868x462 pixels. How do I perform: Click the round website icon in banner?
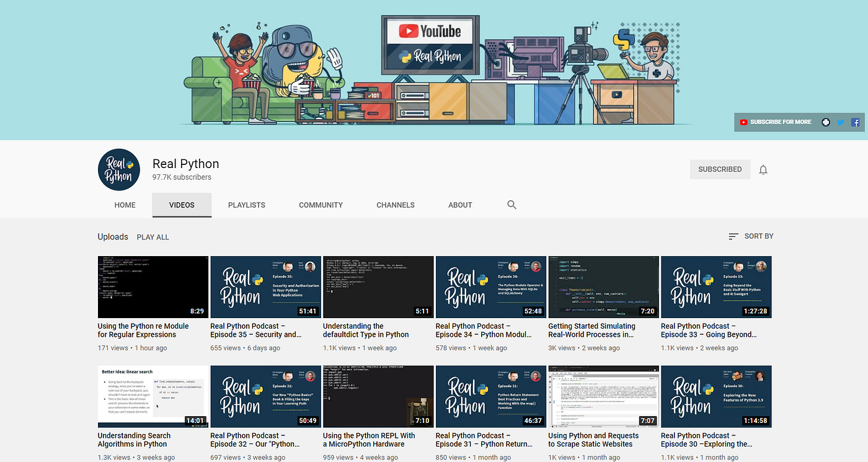coord(826,122)
